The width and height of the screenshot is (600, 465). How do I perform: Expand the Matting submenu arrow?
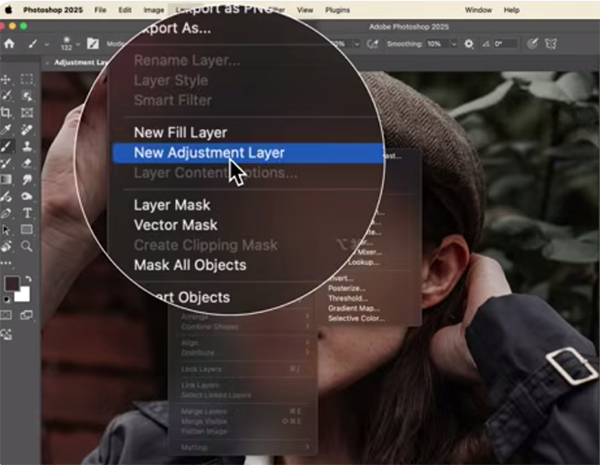tap(307, 447)
